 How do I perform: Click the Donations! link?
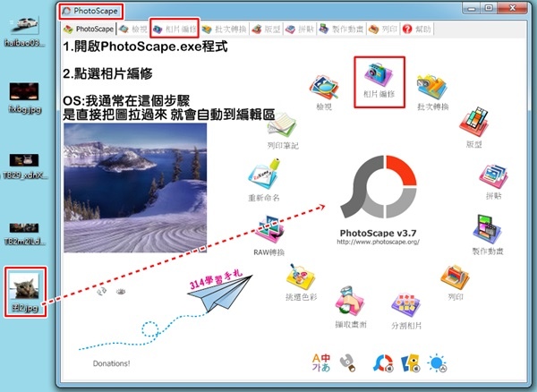(111, 363)
